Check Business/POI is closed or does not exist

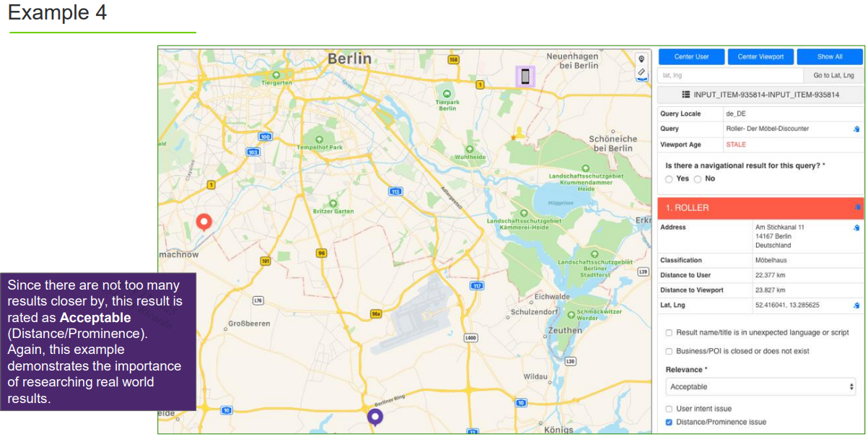[x=669, y=351]
